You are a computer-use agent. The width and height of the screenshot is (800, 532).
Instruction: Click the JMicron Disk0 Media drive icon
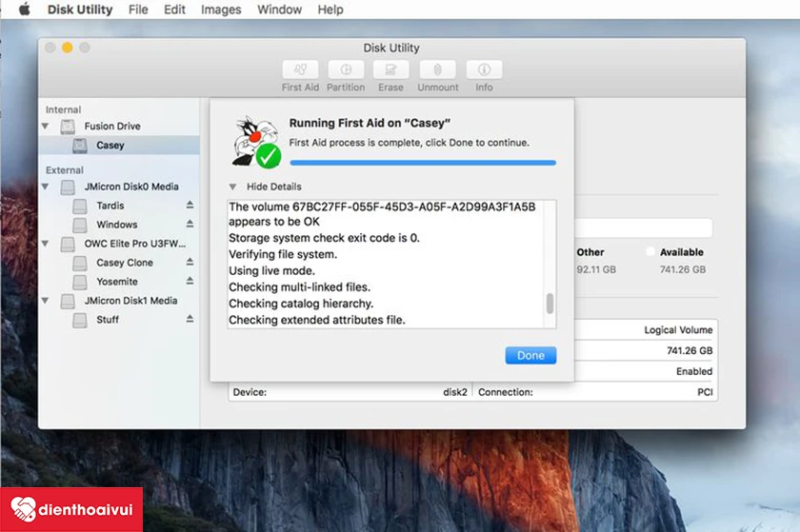[x=68, y=187]
